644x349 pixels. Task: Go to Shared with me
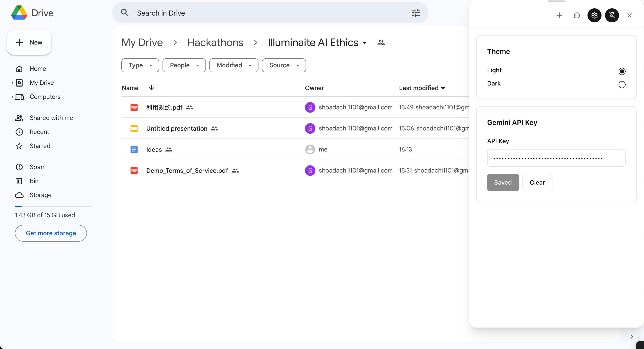[51, 118]
